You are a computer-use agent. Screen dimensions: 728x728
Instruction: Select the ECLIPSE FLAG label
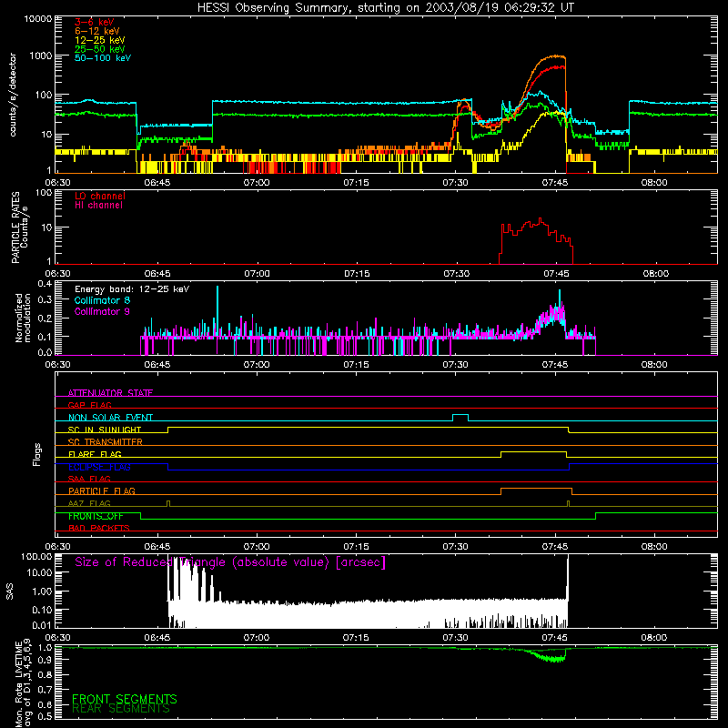tap(99, 467)
